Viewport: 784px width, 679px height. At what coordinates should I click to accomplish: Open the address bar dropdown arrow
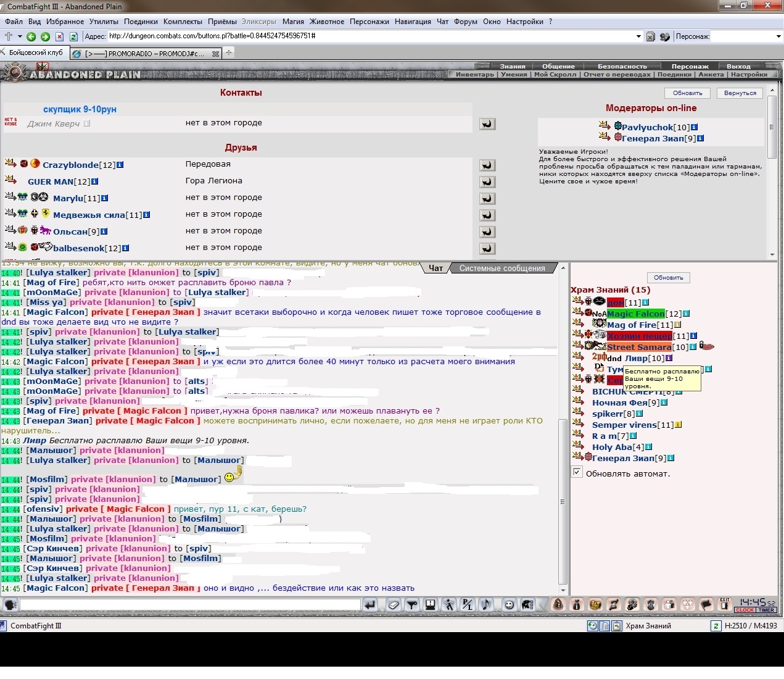[x=638, y=36]
